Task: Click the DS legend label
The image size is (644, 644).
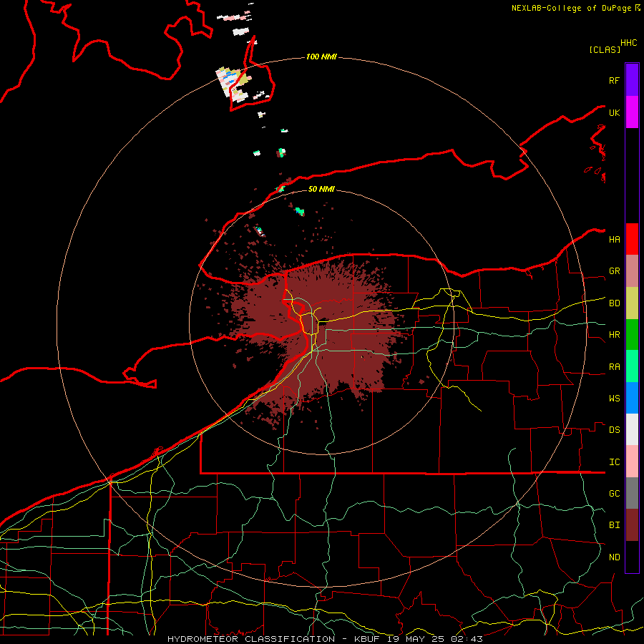Action: (614, 430)
